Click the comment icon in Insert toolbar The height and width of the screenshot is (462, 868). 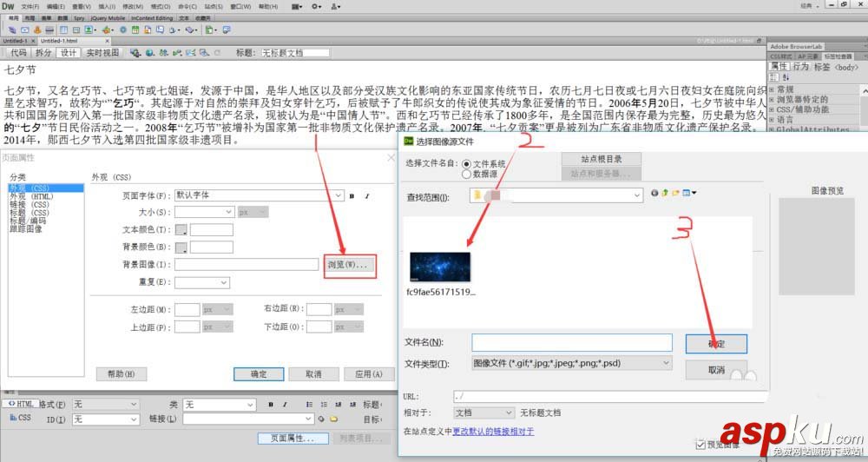160,30
